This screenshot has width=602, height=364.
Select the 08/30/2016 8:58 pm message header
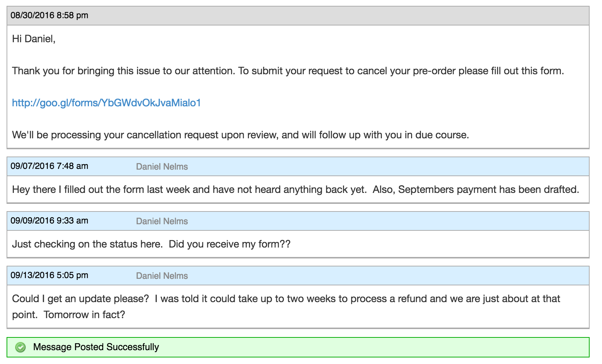(x=298, y=16)
